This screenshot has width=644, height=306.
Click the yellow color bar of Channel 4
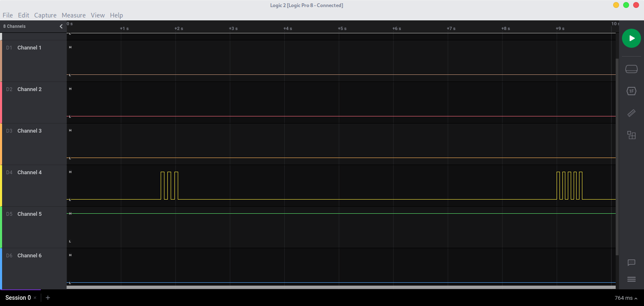tap(1, 185)
